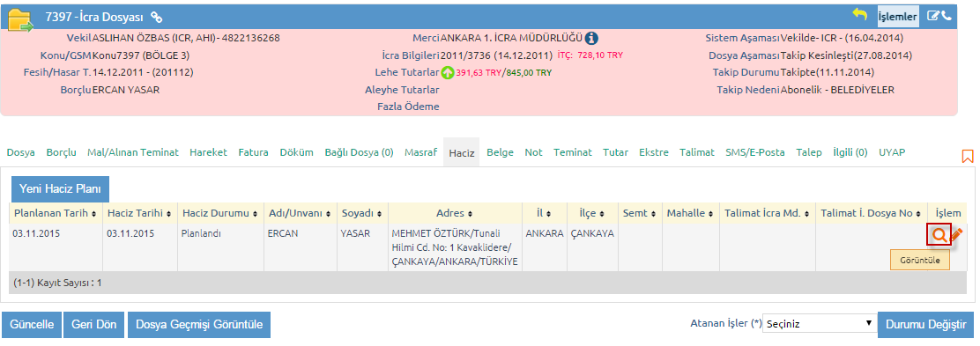Open the Belge tab
The width and height of the screenshot is (980, 346).
tap(500, 152)
